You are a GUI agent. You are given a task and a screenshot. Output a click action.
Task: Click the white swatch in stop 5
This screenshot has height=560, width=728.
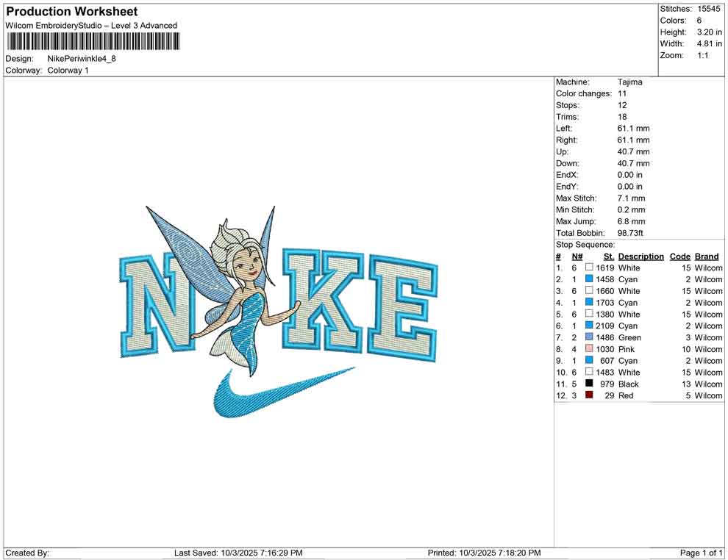pos(589,314)
